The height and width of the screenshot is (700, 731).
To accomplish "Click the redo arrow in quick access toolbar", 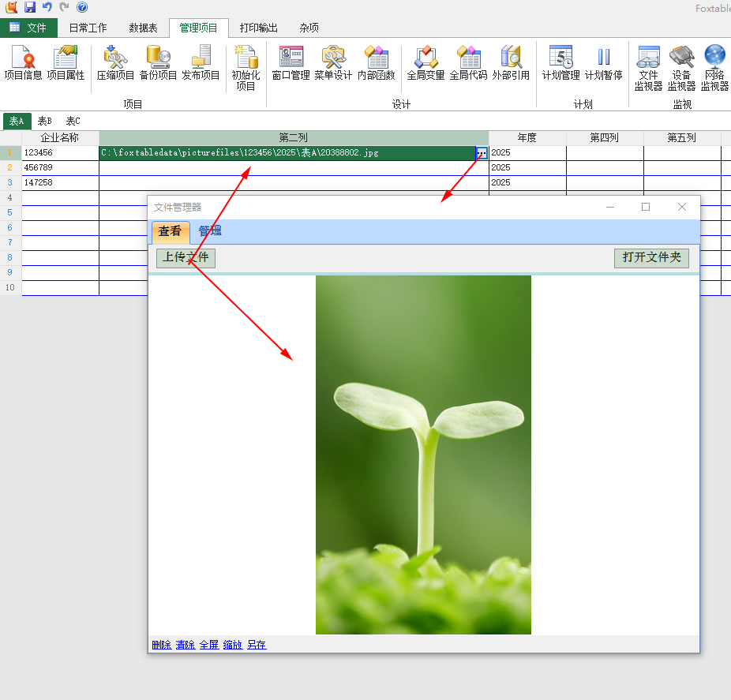I will click(x=64, y=7).
